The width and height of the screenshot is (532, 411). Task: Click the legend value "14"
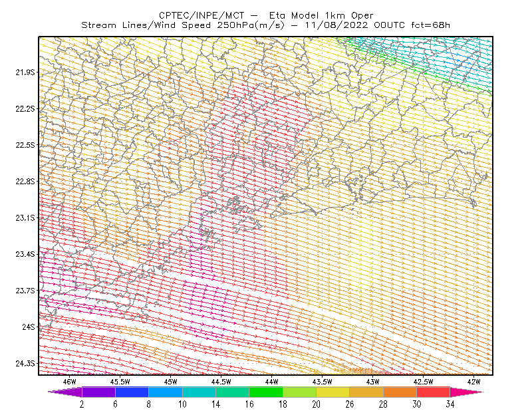(x=215, y=404)
